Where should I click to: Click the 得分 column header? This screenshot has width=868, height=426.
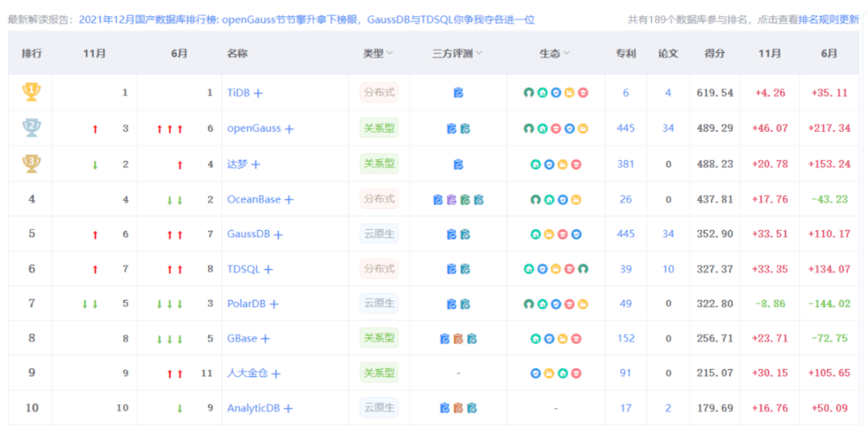coord(714,54)
